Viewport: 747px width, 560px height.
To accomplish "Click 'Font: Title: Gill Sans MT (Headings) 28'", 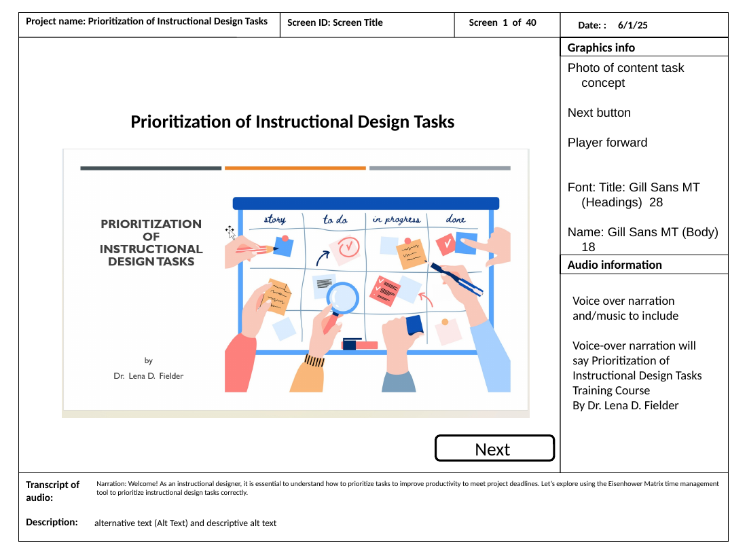I will pos(634,195).
